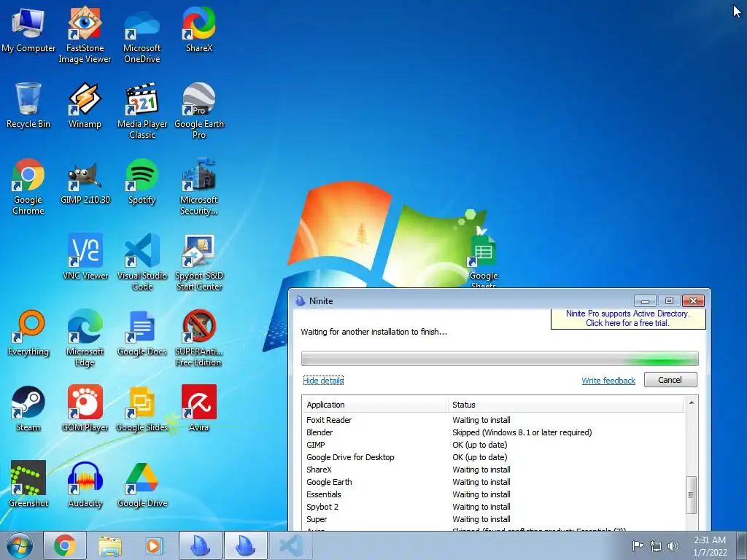This screenshot has width=747, height=560.
Task: Click the Audacity desktop icon
Action: point(85,484)
